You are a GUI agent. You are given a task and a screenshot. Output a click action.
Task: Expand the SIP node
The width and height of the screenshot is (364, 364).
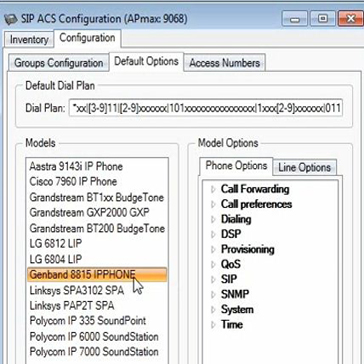point(213,279)
